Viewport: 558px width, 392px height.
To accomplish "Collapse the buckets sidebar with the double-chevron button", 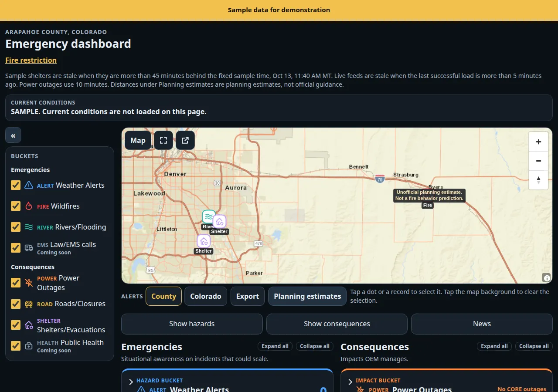I will coord(13,135).
